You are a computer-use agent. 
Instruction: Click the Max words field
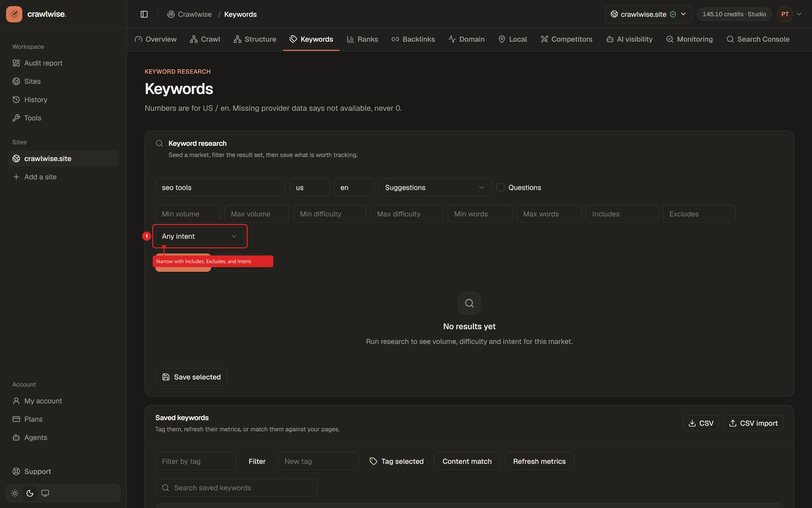[549, 214]
